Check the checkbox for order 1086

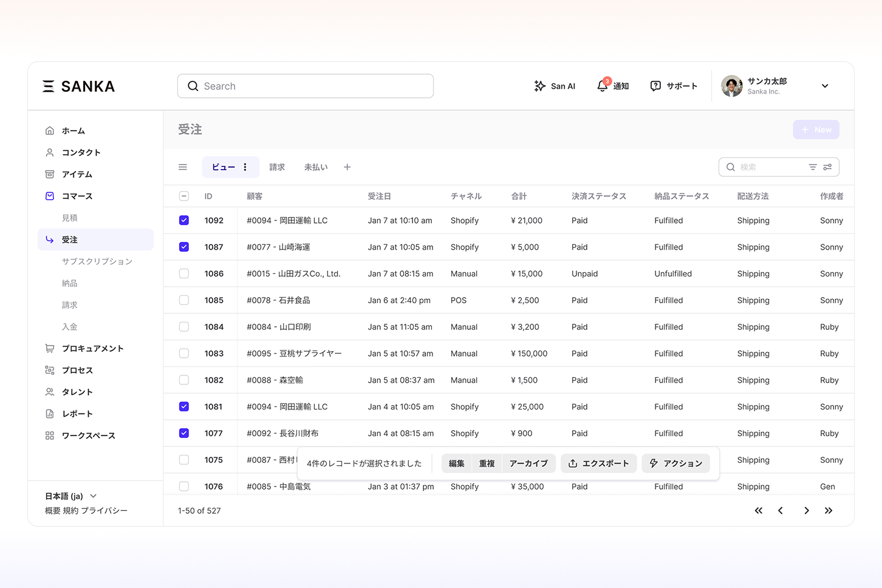pyautogui.click(x=184, y=274)
